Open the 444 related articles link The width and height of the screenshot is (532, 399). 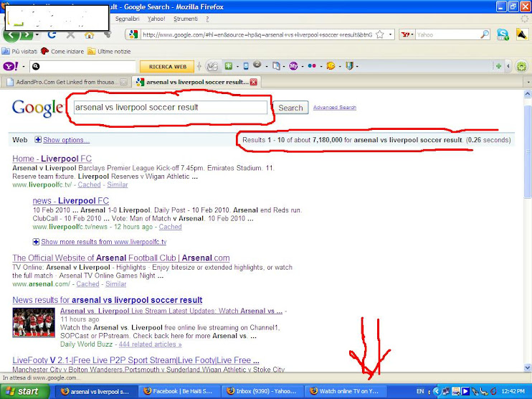150,344
